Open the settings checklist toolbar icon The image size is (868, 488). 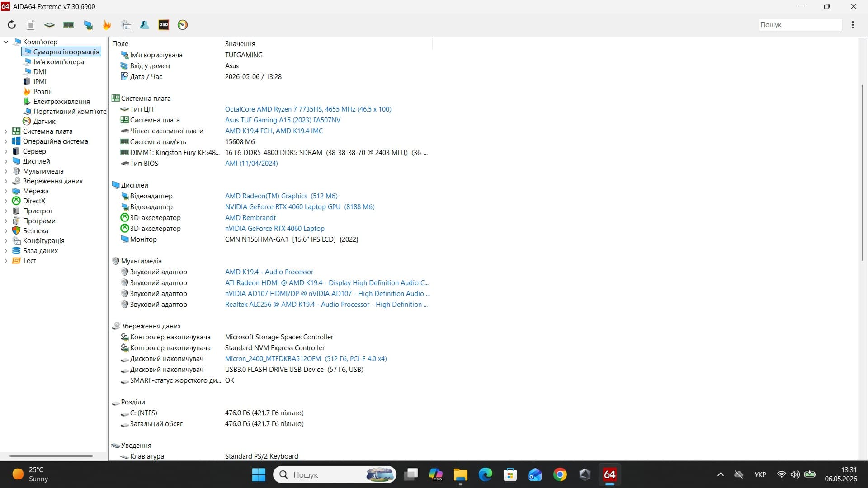point(126,25)
